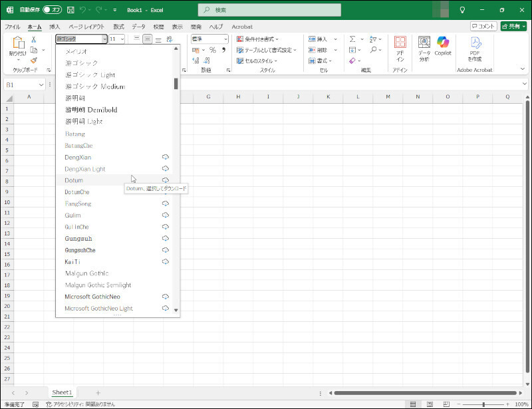Image resolution: width=532 pixels, height=409 pixels.
Task: Open the Insert cells dropdown arrow
Action: pyautogui.click(x=336, y=39)
